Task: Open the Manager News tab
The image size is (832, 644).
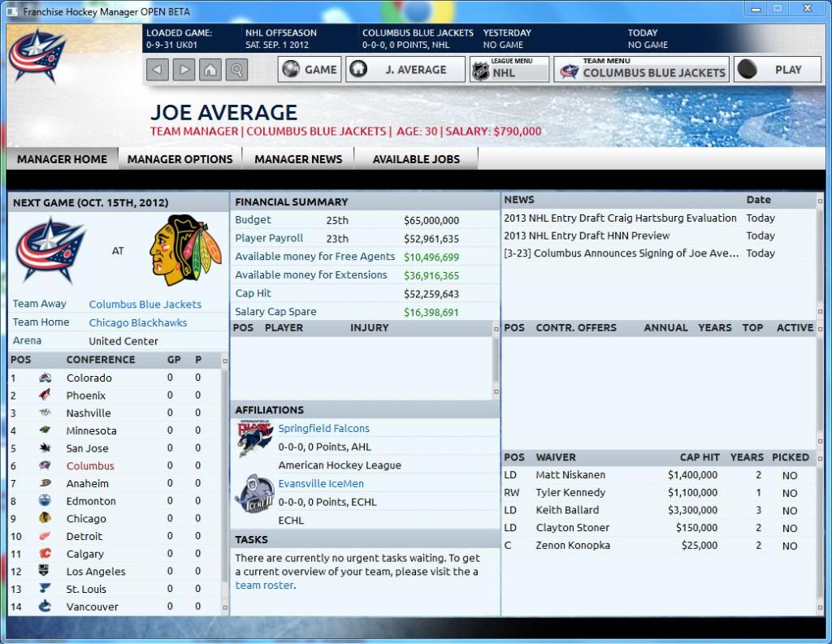Action: (x=298, y=159)
